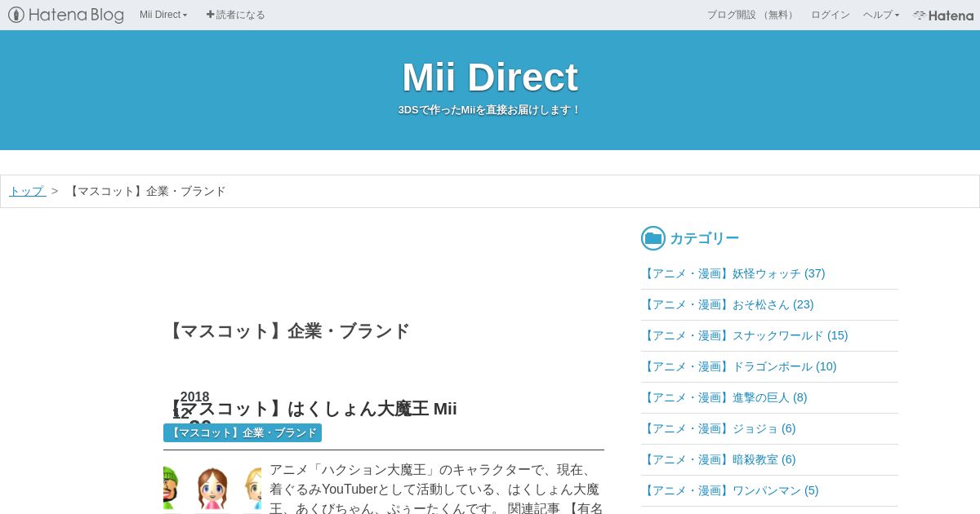Open category ワンパンマン (5)
This screenshot has width=980, height=514.
pos(730,490)
